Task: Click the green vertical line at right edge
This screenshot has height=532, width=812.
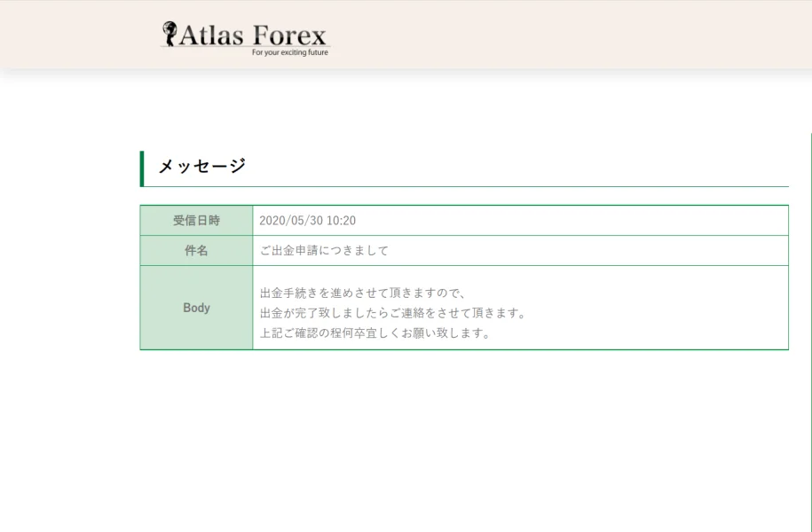Action: [x=810, y=310]
